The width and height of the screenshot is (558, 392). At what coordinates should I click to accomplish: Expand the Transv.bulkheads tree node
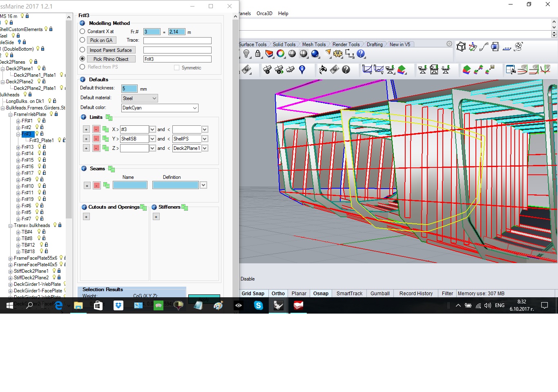click(11, 225)
